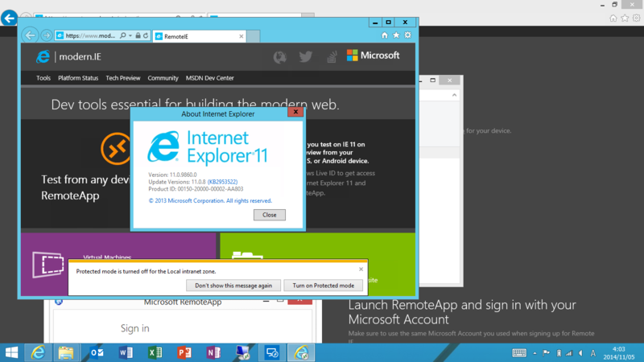
Task: Click Virtual Machines text on purple tile
Action: pos(107,257)
